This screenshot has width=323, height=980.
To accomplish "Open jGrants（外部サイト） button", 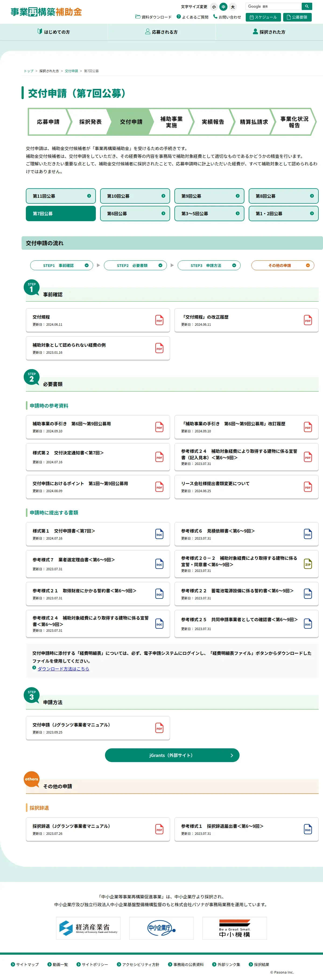I will click(x=172, y=755).
